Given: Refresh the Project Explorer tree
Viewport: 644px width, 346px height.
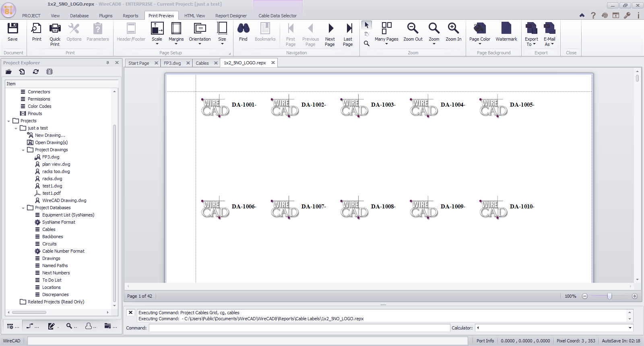Looking at the screenshot, I should (x=36, y=72).
